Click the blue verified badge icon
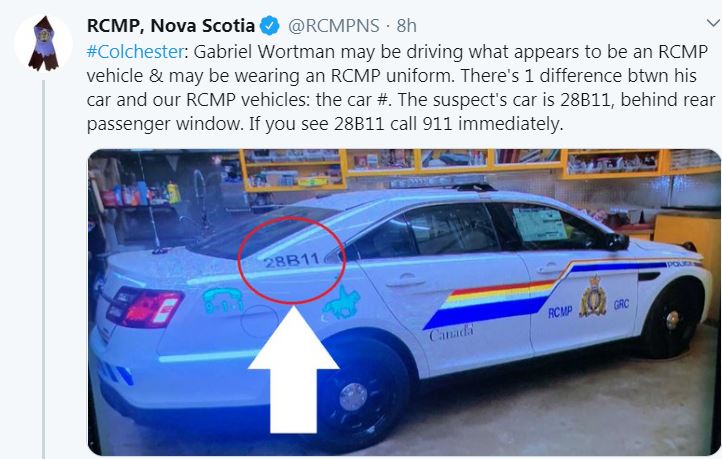Image resolution: width=722 pixels, height=459 pixels. click(x=270, y=26)
